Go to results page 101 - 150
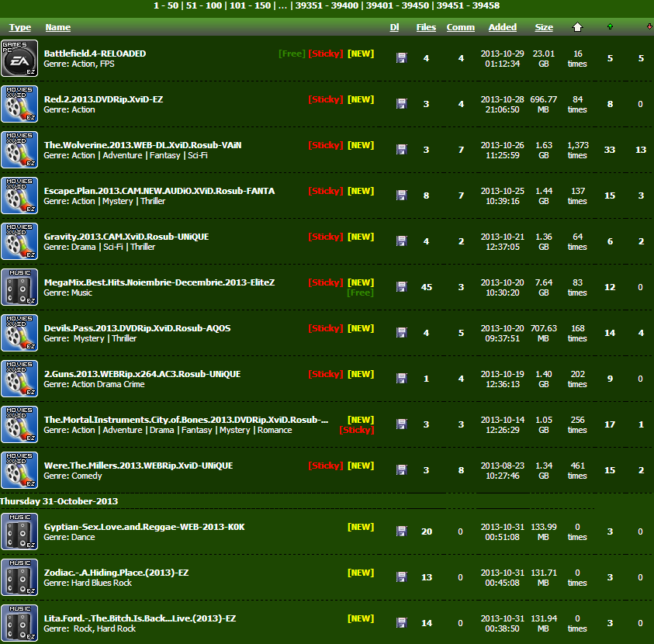The width and height of the screenshot is (654, 644). point(251,6)
